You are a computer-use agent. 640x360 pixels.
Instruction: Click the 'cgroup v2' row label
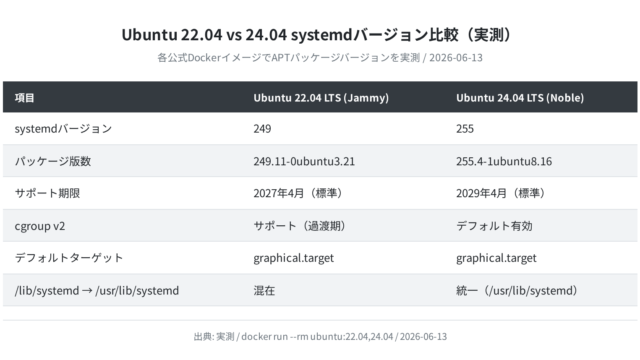pos(40,226)
